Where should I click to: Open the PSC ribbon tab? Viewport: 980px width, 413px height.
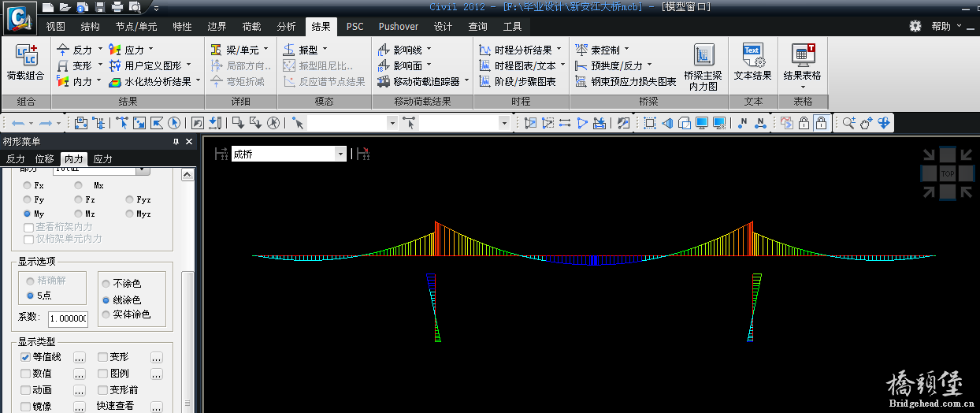tap(355, 26)
